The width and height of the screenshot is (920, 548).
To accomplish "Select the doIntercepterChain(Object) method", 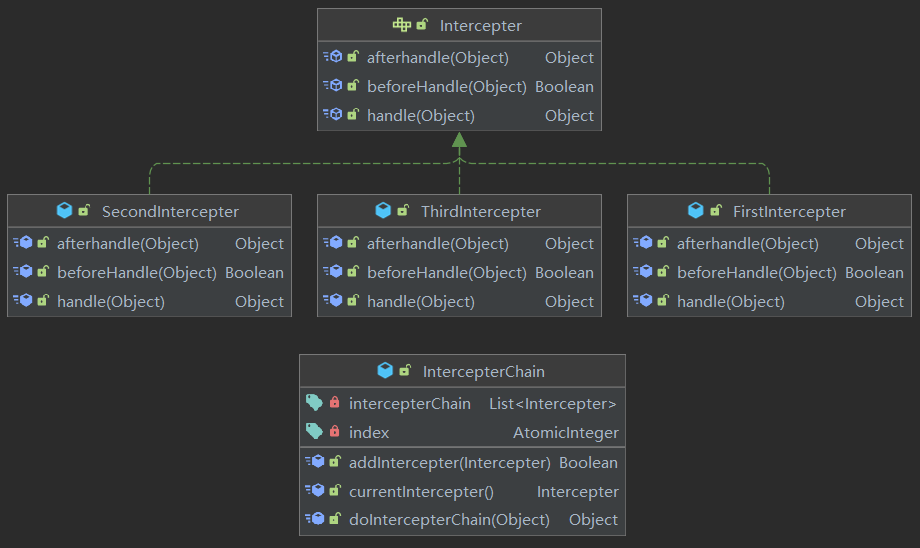I will 449,520.
